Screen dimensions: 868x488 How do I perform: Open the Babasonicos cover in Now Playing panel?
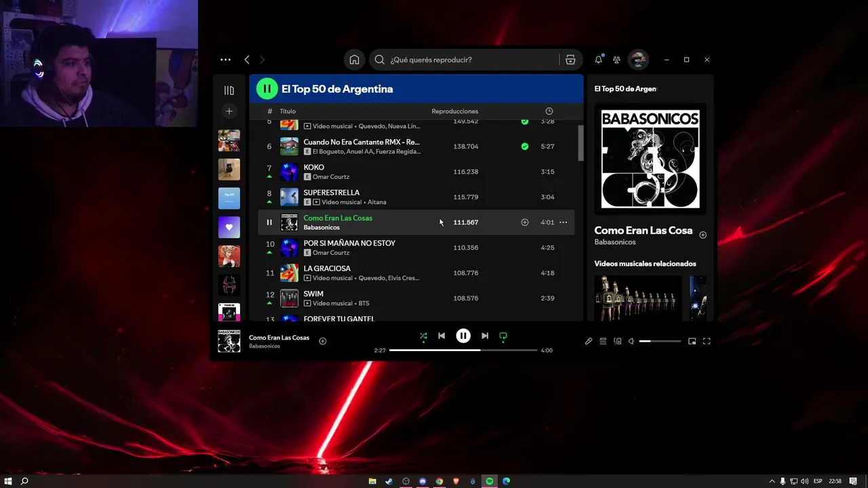[x=650, y=159]
